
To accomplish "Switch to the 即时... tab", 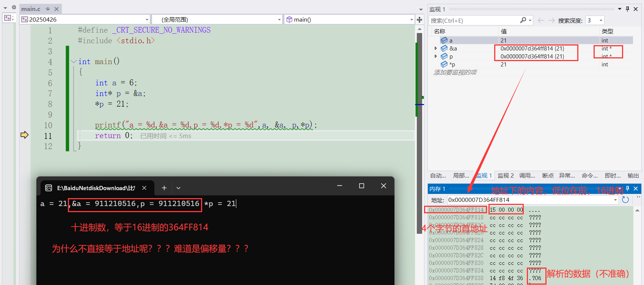I will point(613,175).
